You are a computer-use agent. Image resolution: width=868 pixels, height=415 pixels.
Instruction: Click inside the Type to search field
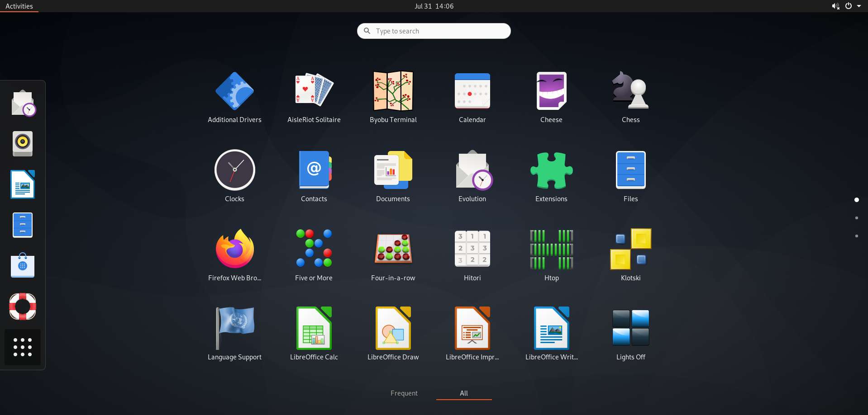pos(434,31)
